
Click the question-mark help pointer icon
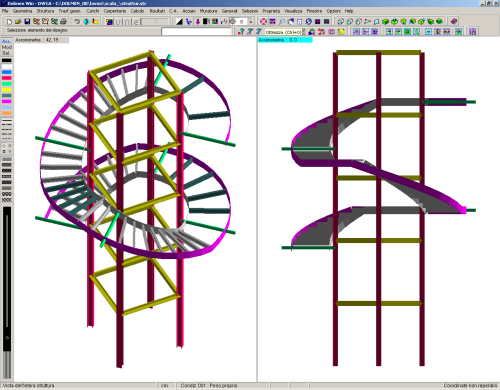(x=241, y=32)
